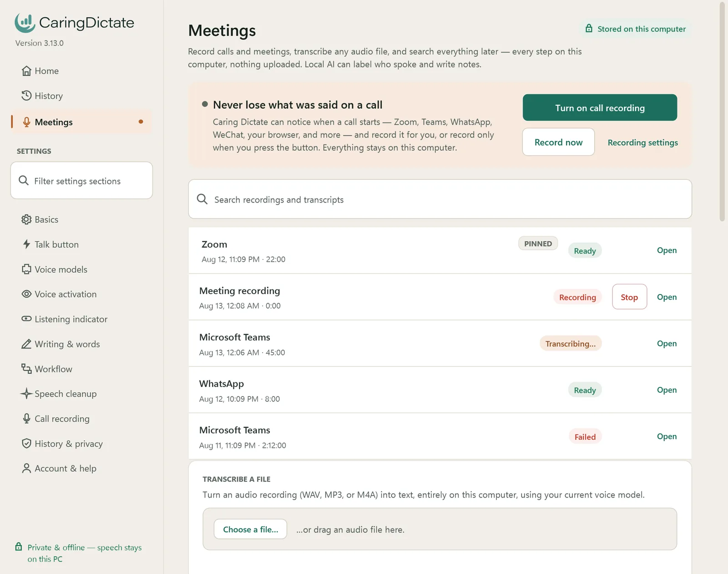This screenshot has height=574, width=728.
Task: Click the CaringDictate logo icon
Action: pos(25,22)
